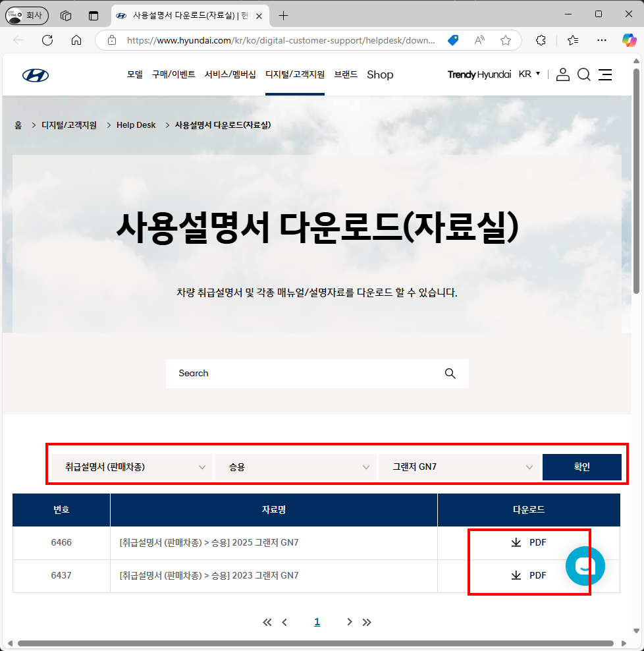Expand the 승용 vehicle type dropdown
The height and width of the screenshot is (651, 644).
click(x=296, y=467)
